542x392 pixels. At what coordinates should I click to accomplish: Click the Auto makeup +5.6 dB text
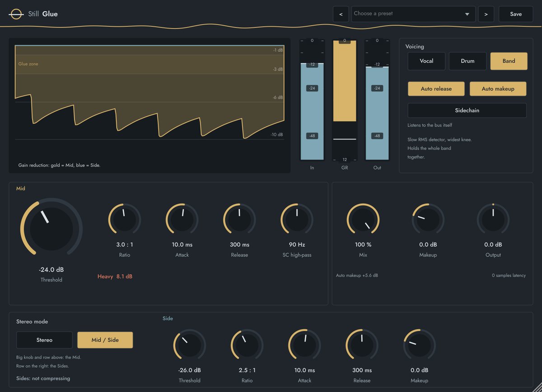[357, 275]
